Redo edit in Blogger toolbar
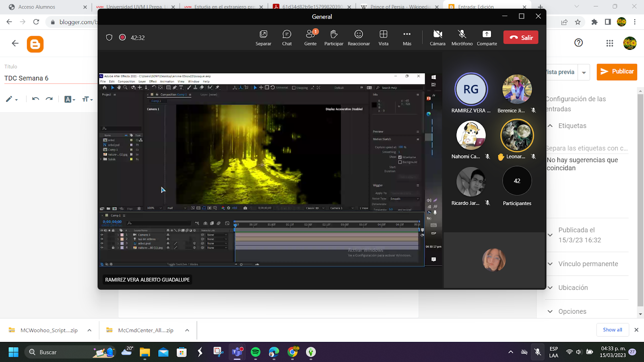 coord(49,99)
